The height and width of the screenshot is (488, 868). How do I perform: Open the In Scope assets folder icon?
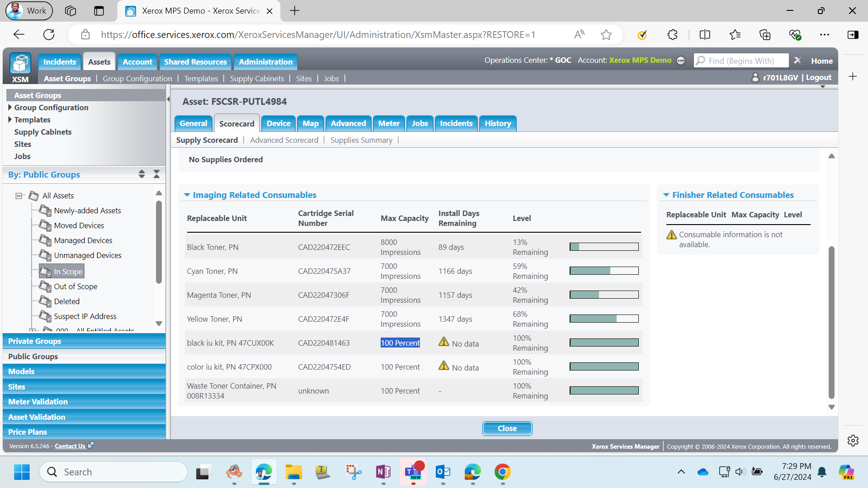click(x=45, y=271)
